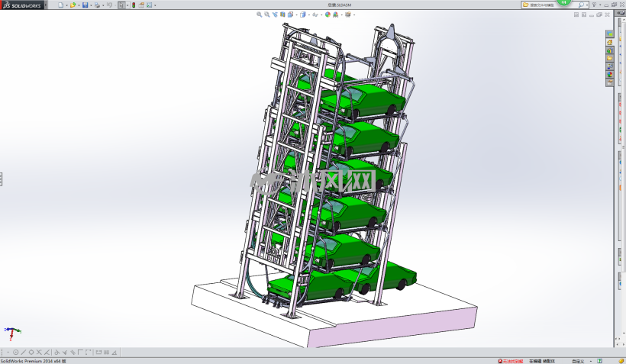Click the Rebuild traffic light icon
626x364 pixels.
[134, 5]
